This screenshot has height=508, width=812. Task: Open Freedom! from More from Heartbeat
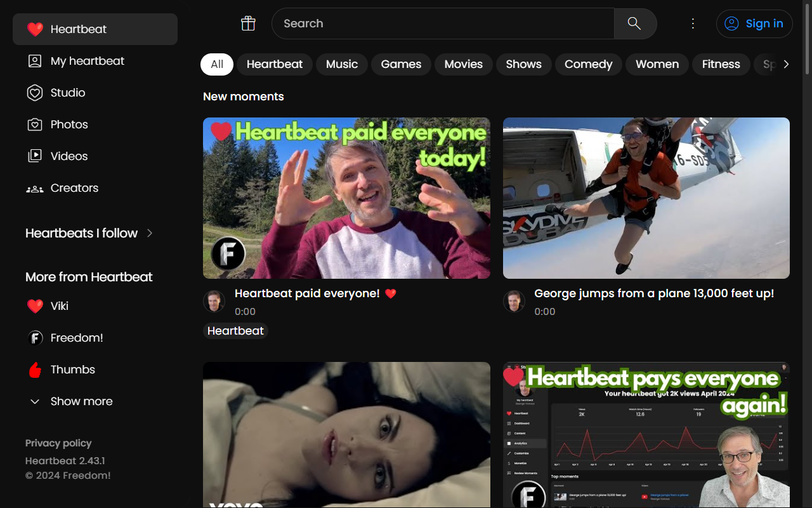point(95,338)
